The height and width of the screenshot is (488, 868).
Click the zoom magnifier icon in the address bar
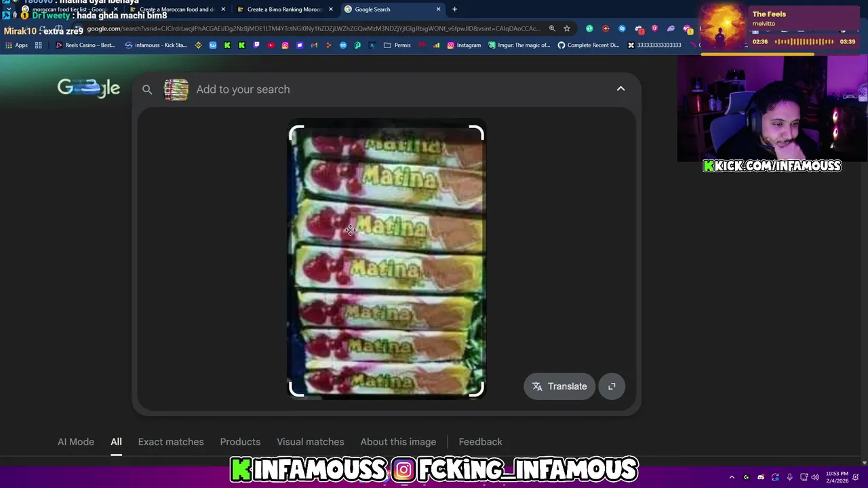(x=552, y=28)
